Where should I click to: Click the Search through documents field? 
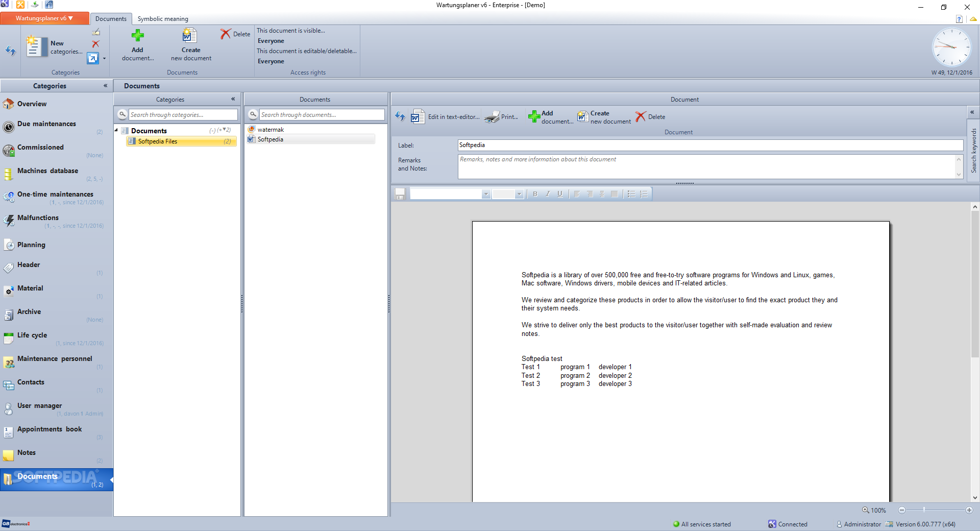click(x=322, y=115)
